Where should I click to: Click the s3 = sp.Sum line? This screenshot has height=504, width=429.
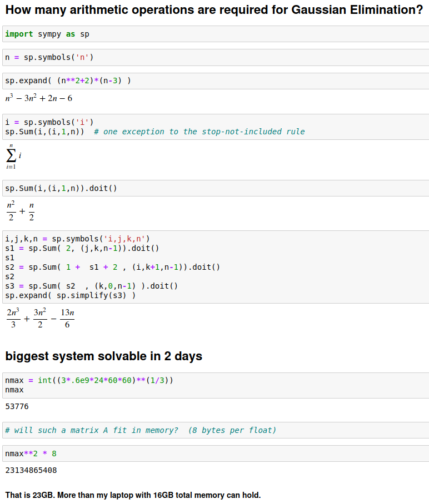pos(91,286)
